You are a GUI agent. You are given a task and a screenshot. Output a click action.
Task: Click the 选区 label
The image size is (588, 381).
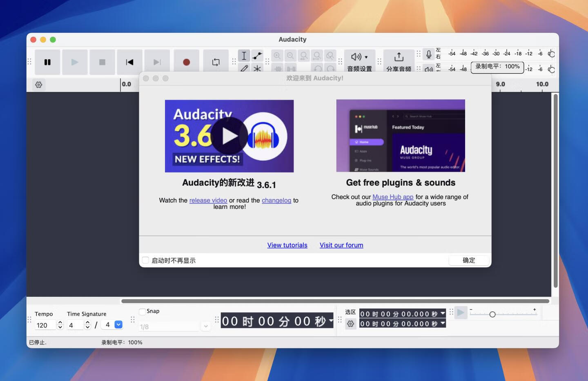click(x=350, y=312)
